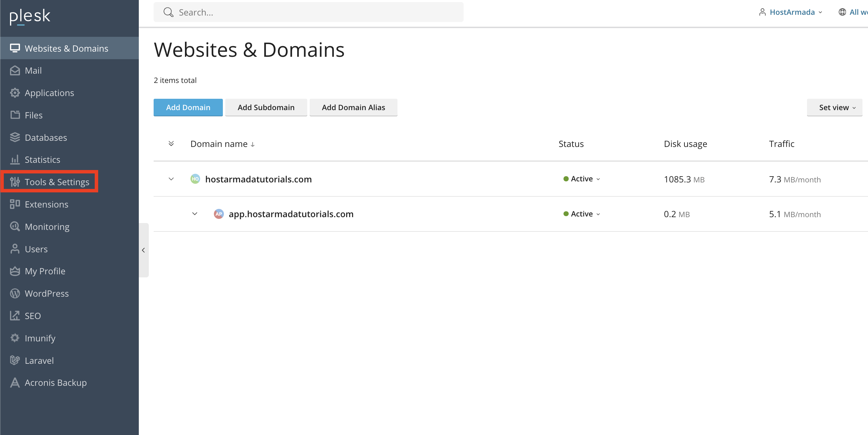The image size is (868, 435).
Task: Expand the hostarmadatutorials.com row
Action: coord(171,179)
